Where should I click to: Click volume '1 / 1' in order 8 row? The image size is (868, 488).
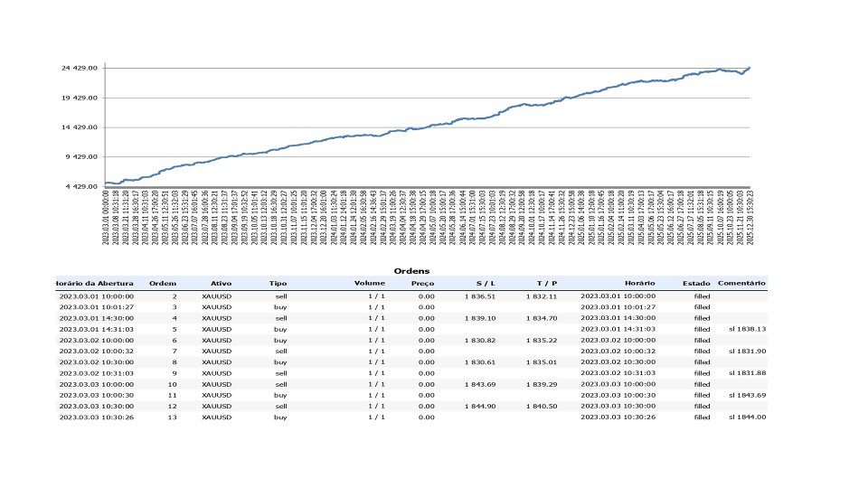(x=376, y=362)
